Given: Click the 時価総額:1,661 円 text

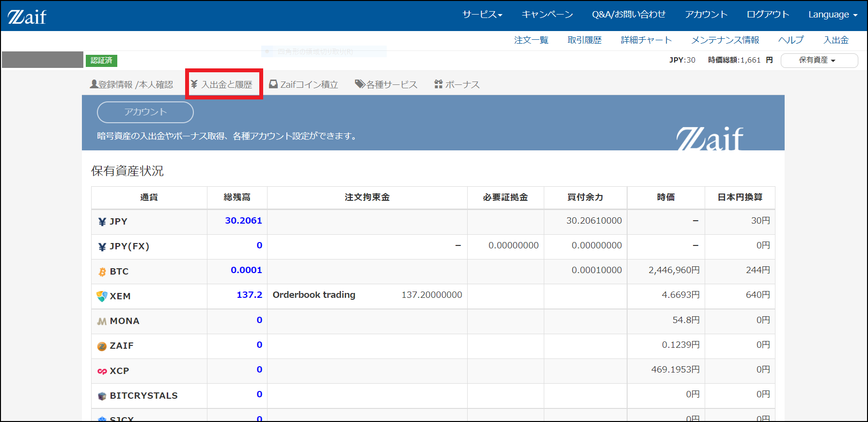Looking at the screenshot, I should pyautogui.click(x=740, y=60).
